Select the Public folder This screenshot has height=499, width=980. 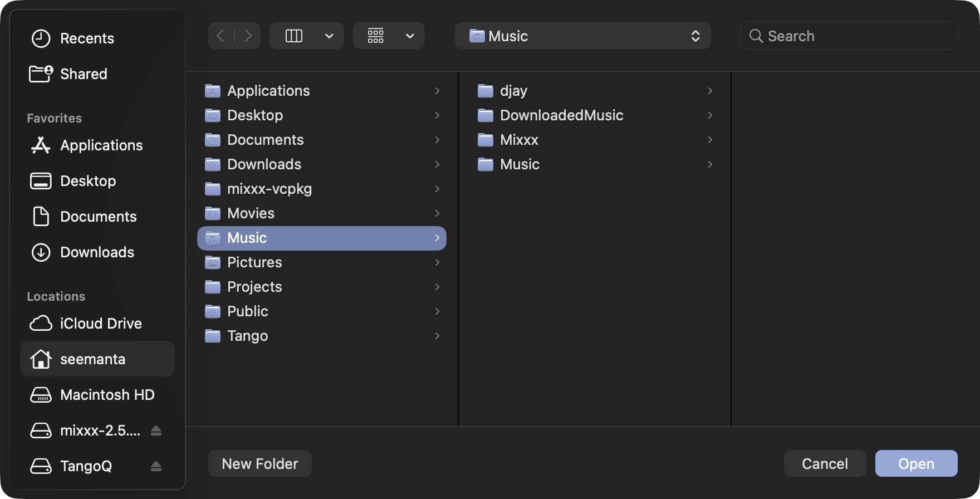(x=322, y=311)
